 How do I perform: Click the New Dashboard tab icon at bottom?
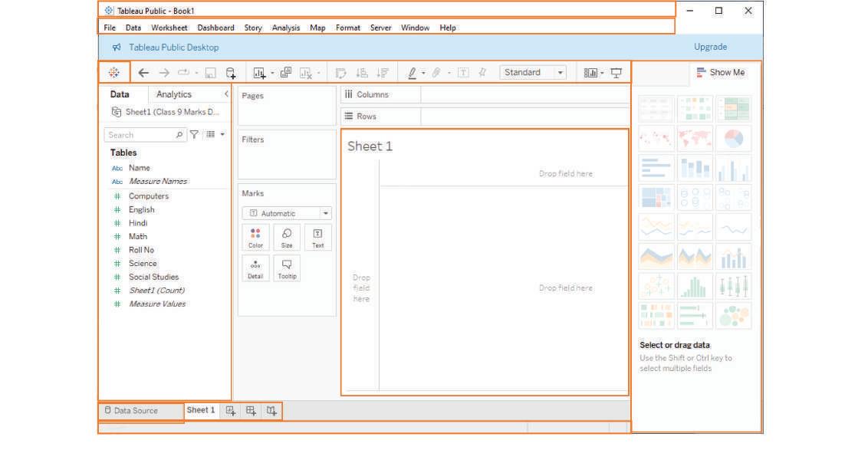pyautogui.click(x=251, y=410)
